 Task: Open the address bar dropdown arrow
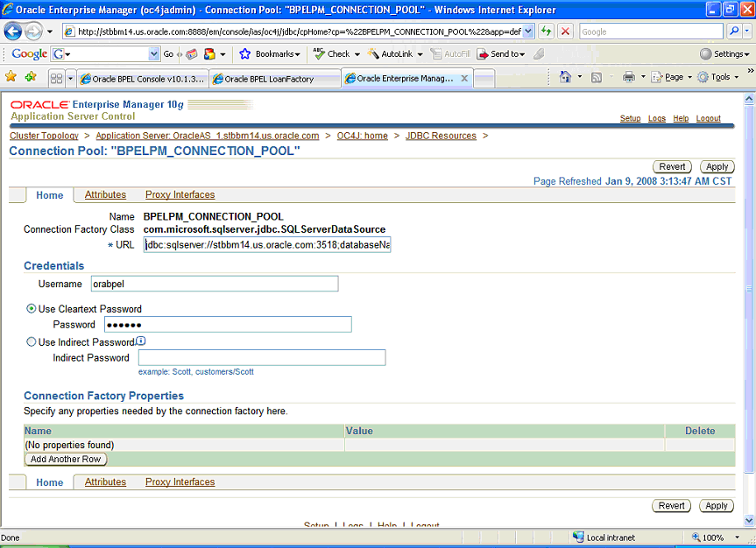[x=528, y=32]
